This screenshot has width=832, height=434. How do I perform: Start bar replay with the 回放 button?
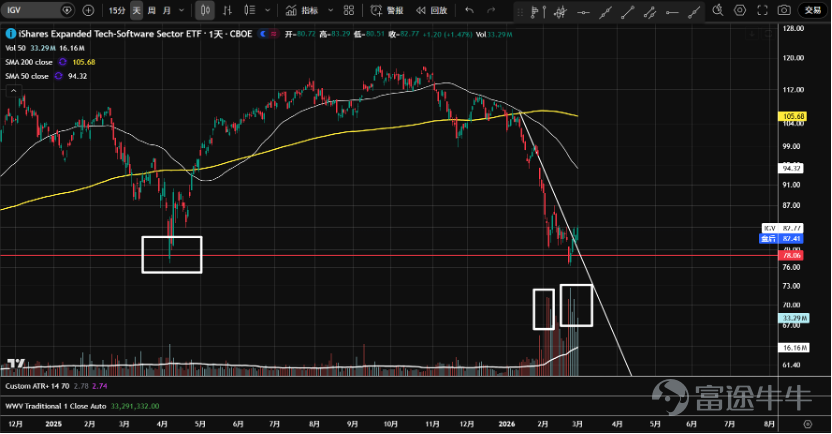pos(431,10)
